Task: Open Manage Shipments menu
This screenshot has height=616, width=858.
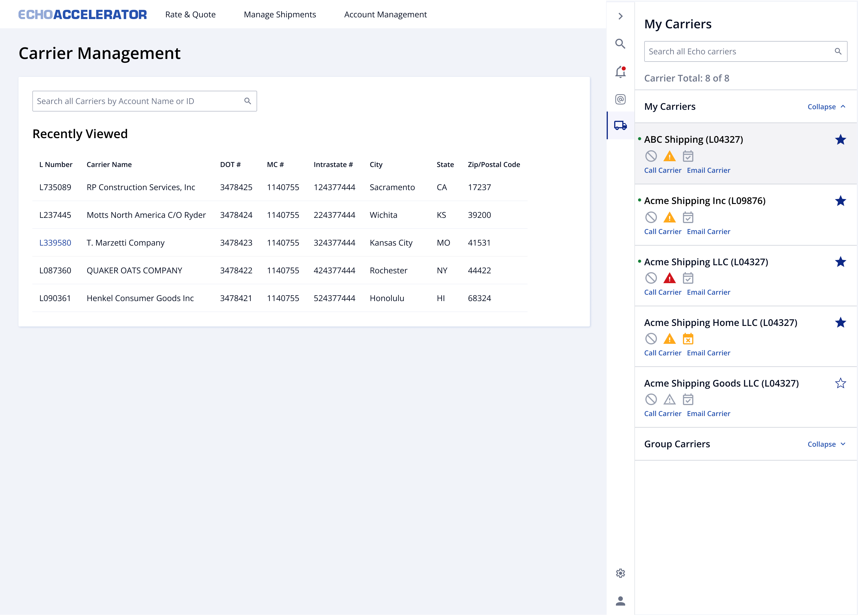Action: [280, 14]
